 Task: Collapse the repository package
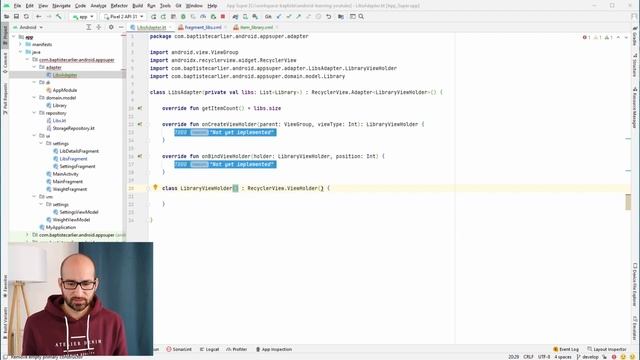[x=34, y=113]
